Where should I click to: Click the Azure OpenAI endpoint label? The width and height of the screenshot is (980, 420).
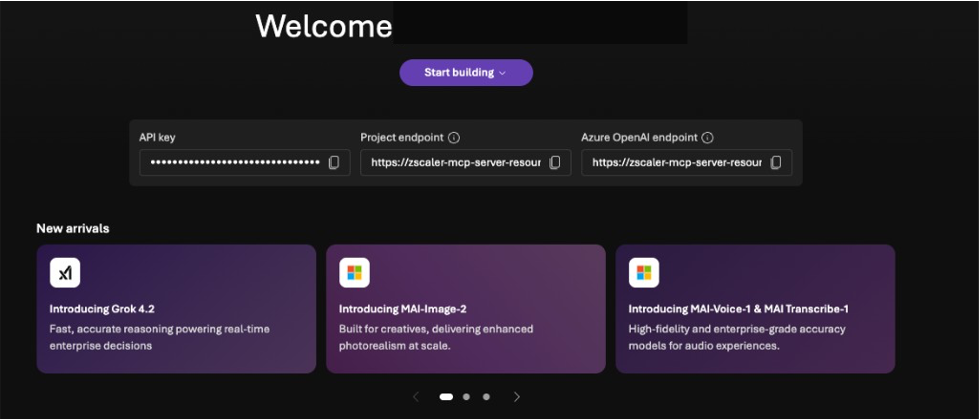pyautogui.click(x=639, y=138)
